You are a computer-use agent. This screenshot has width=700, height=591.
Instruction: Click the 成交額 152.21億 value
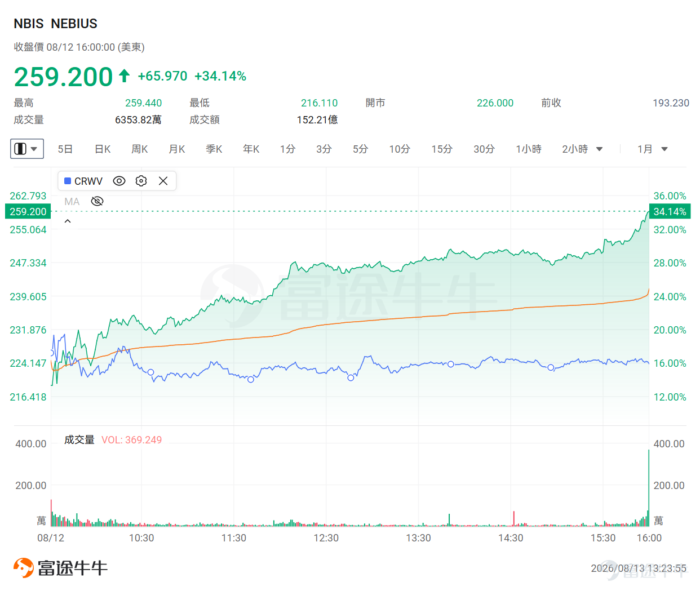point(317,119)
